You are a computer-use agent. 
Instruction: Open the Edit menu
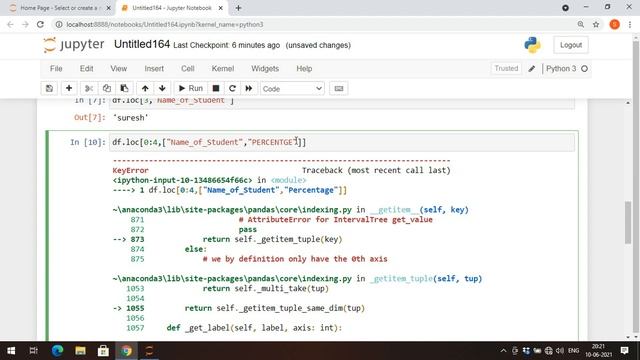(x=87, y=69)
